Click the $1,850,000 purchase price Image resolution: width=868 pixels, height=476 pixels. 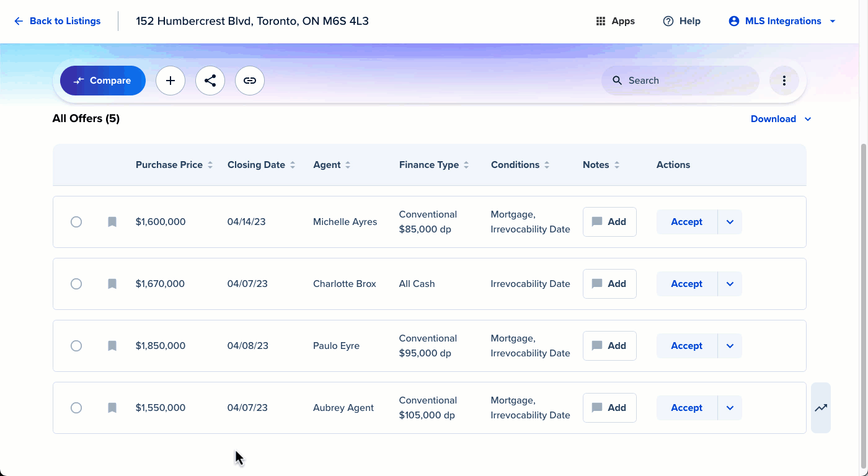[161, 346]
